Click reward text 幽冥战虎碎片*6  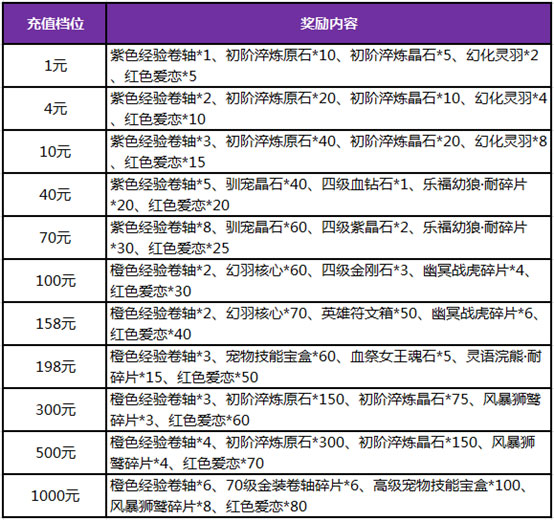click(482, 313)
